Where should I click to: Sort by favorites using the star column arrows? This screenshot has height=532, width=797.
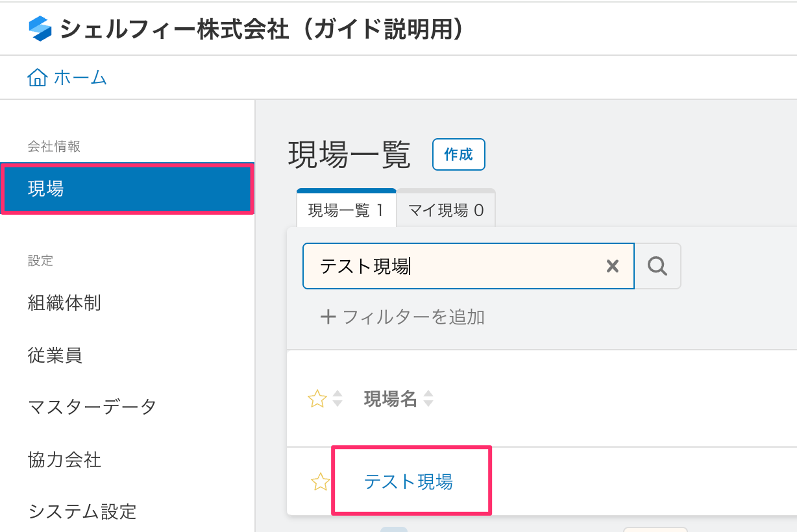coord(337,399)
